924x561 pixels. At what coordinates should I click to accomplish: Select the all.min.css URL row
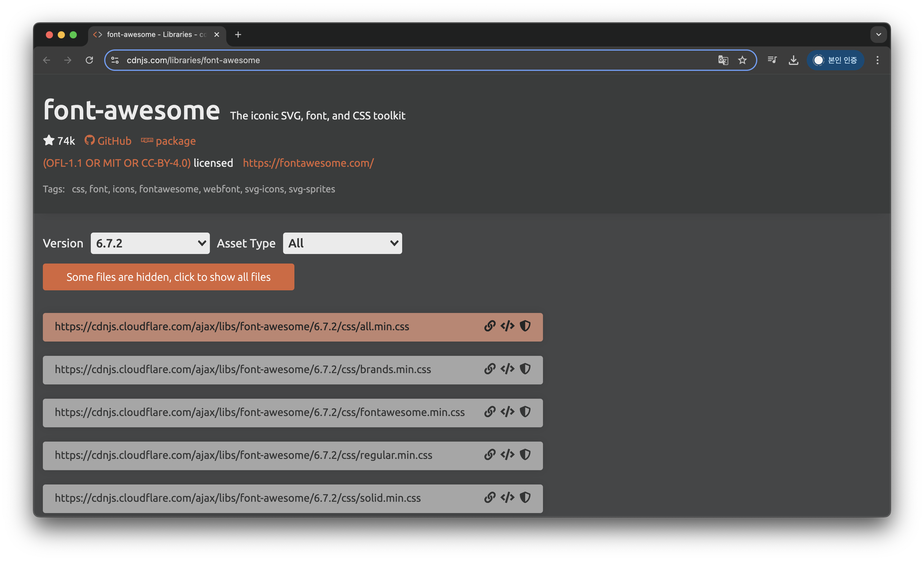293,327
